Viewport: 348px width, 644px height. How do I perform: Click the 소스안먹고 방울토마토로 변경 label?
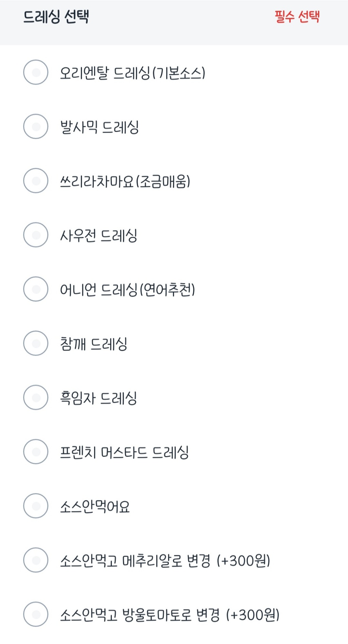(170, 615)
